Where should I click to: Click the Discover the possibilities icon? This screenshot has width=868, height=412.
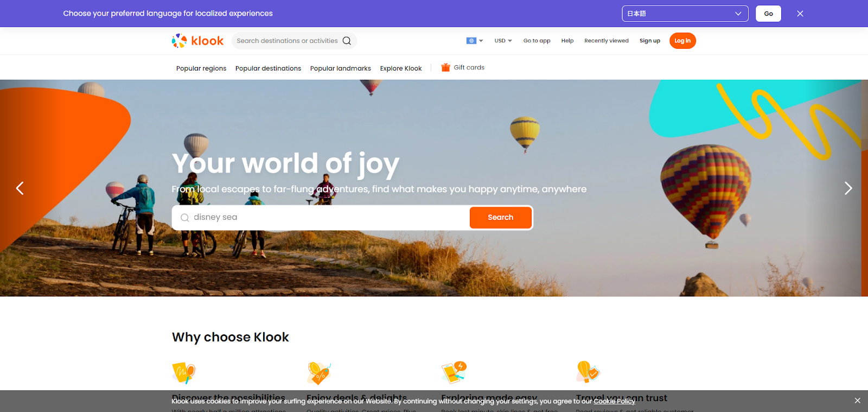pyautogui.click(x=184, y=373)
